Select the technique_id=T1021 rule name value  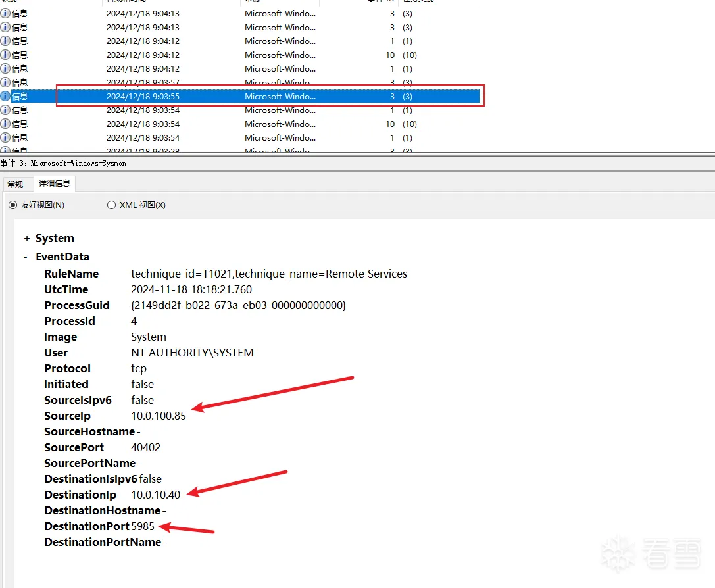[269, 274]
